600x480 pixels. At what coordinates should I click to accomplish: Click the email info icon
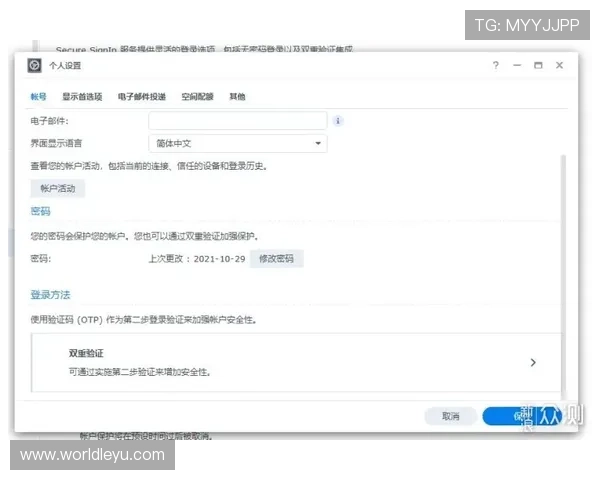coord(338,121)
